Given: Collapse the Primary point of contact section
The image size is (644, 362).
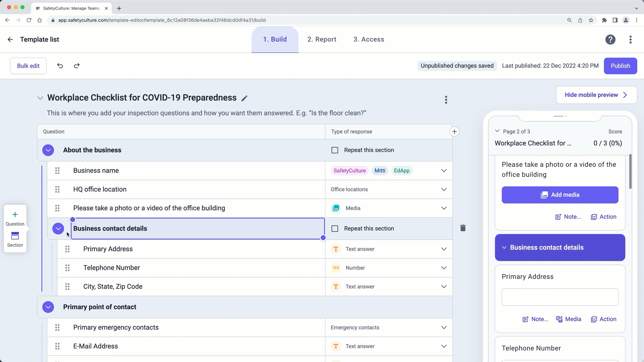Looking at the screenshot, I should point(48,307).
